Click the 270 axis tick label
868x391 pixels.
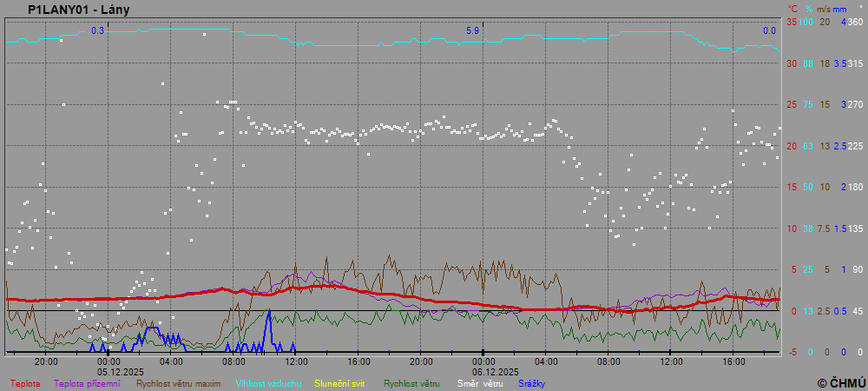point(855,104)
